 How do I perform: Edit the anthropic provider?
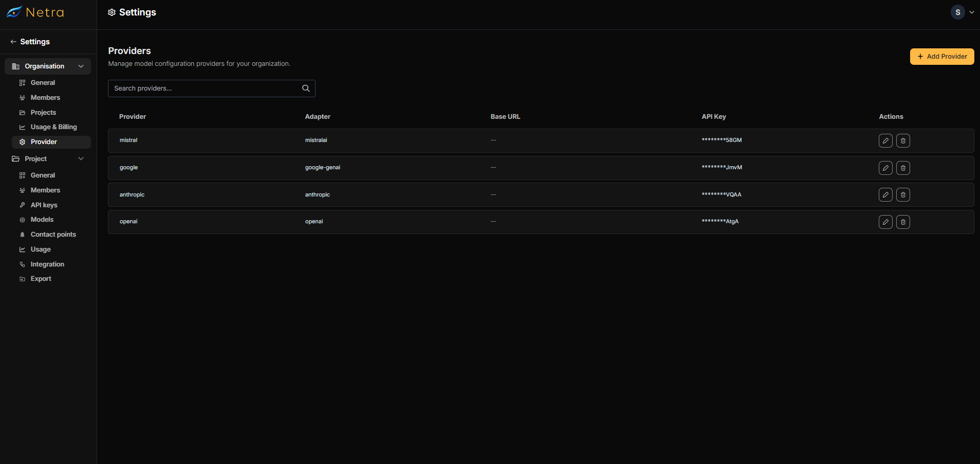tap(885, 194)
